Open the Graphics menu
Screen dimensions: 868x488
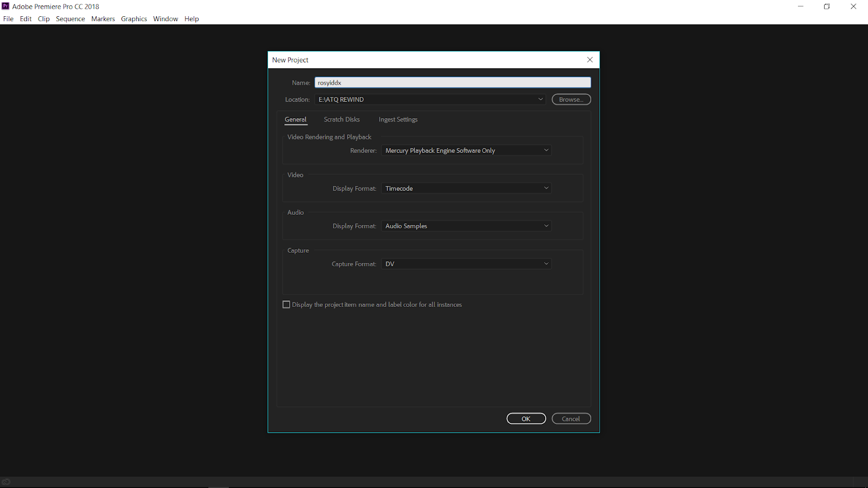[x=134, y=19]
